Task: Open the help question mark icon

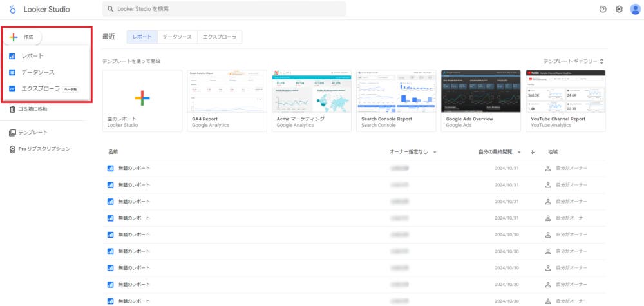Action: pyautogui.click(x=603, y=10)
